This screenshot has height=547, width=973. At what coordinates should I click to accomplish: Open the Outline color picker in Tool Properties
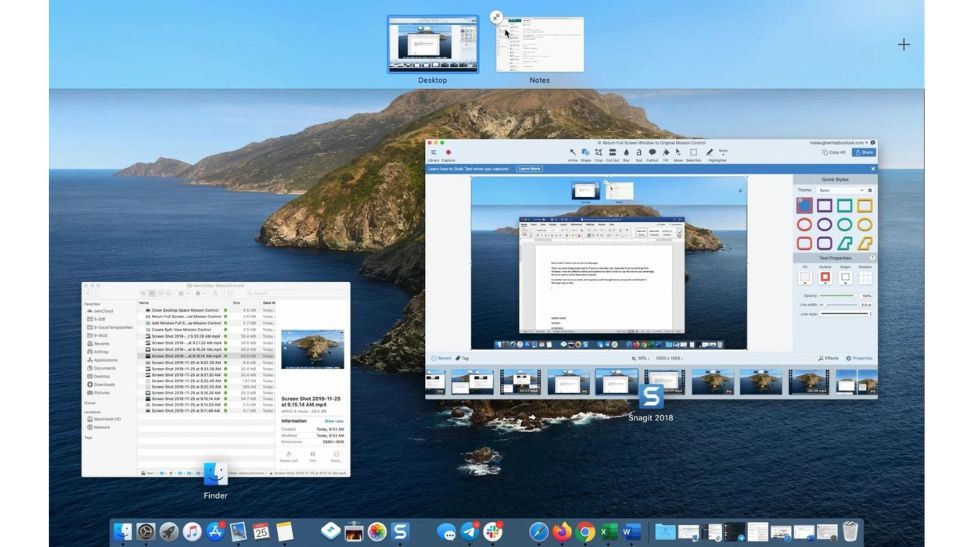825,278
